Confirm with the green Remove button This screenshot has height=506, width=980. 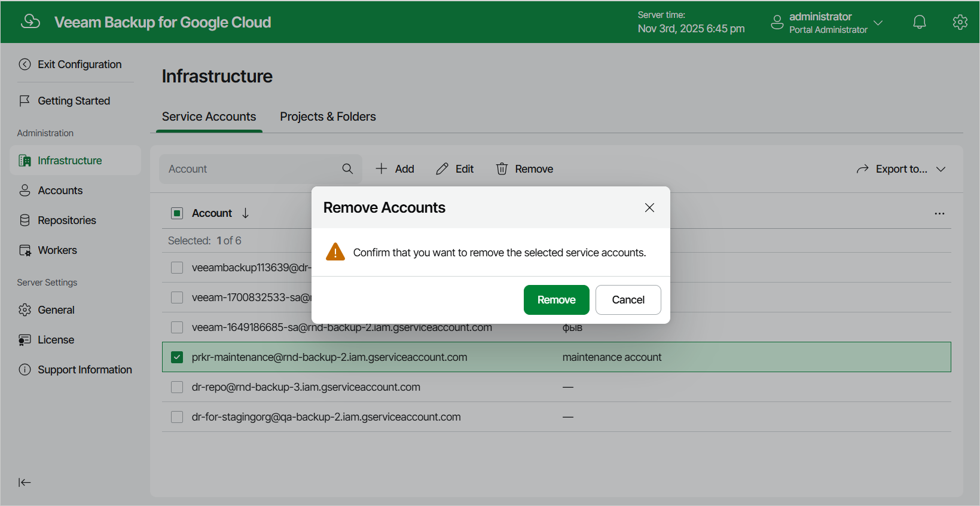pyautogui.click(x=557, y=300)
